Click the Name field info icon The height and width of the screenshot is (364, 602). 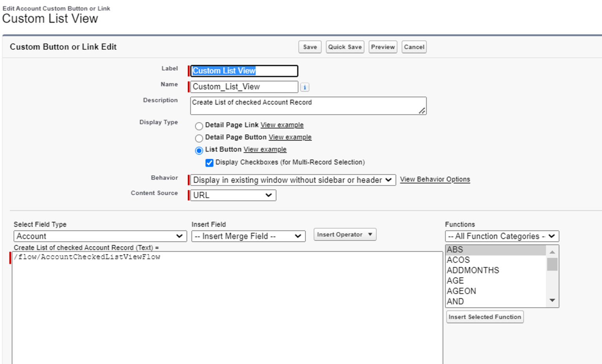305,87
